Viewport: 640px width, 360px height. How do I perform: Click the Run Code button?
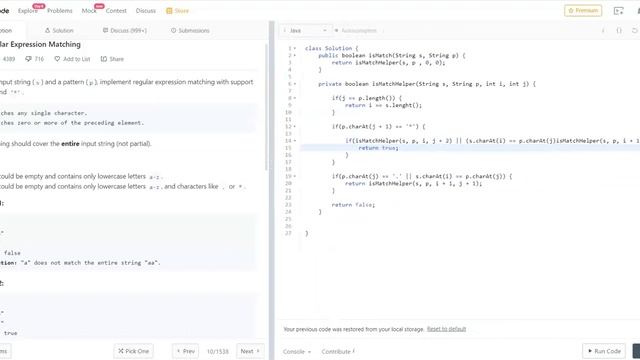604,351
